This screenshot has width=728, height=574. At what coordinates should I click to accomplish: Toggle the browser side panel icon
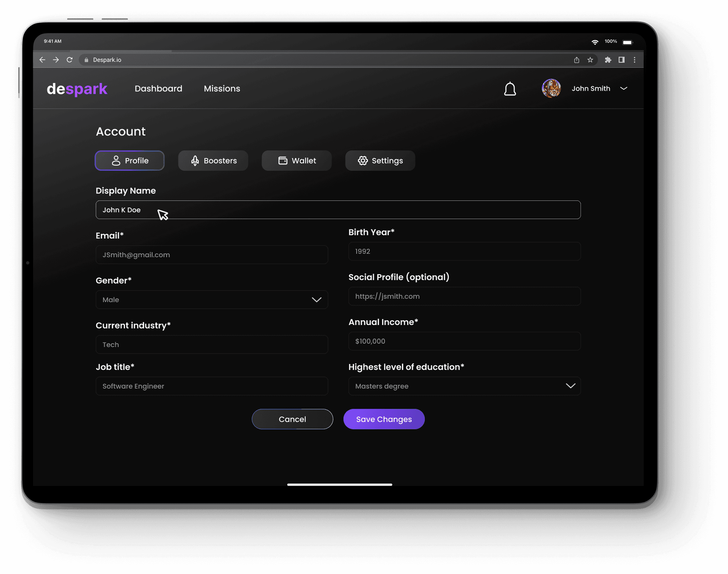pos(621,60)
